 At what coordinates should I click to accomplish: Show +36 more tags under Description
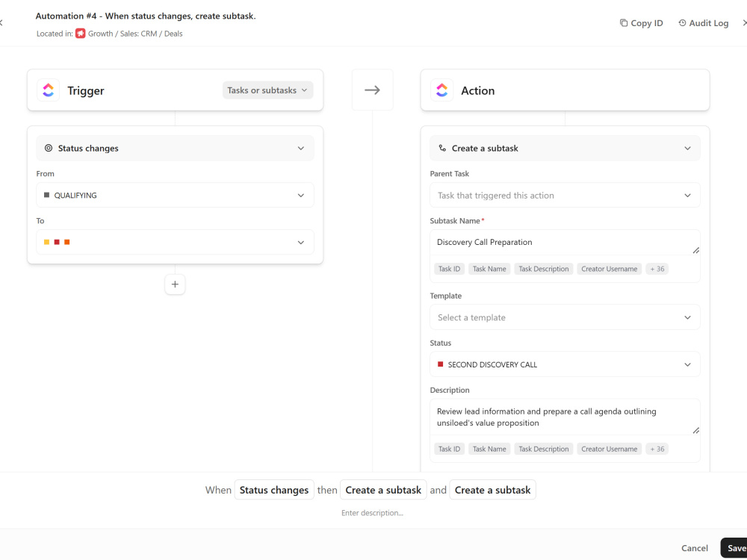click(657, 449)
